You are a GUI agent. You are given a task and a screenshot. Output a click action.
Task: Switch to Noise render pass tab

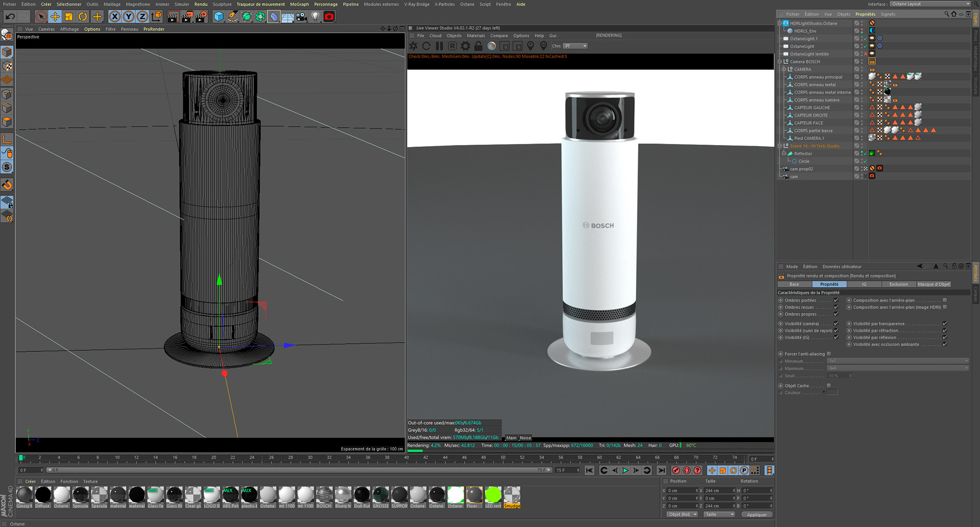click(525, 438)
